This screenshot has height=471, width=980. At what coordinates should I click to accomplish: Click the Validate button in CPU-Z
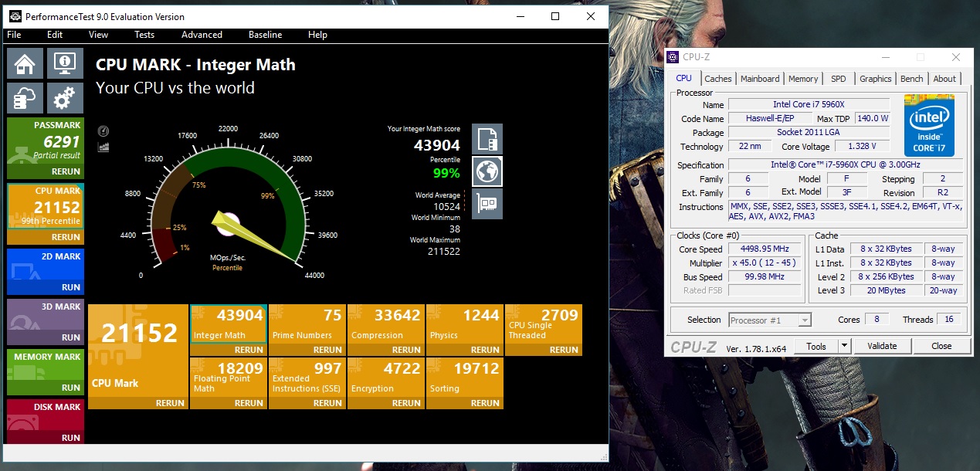pos(881,346)
